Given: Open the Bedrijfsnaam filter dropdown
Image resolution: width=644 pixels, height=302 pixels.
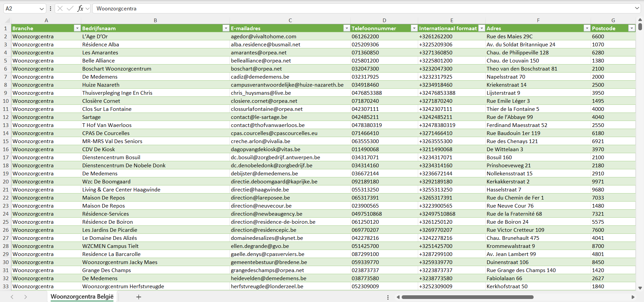Looking at the screenshot, I should point(226,29).
